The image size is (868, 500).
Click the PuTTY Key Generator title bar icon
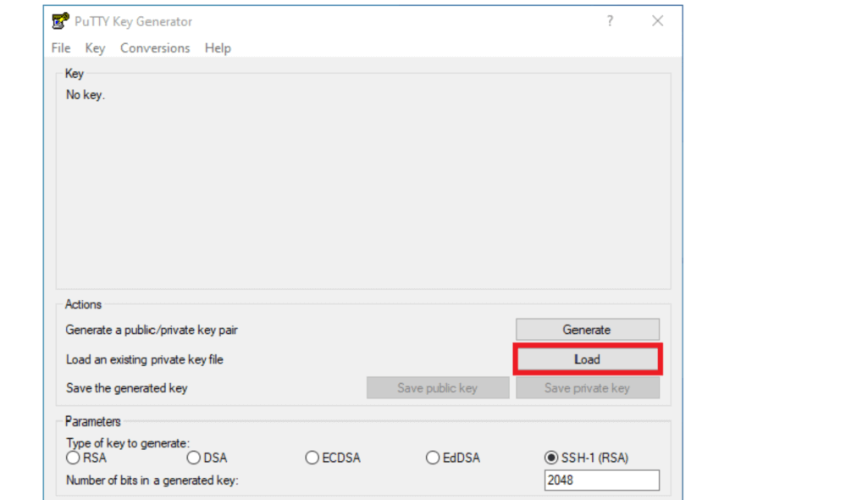pyautogui.click(x=60, y=21)
